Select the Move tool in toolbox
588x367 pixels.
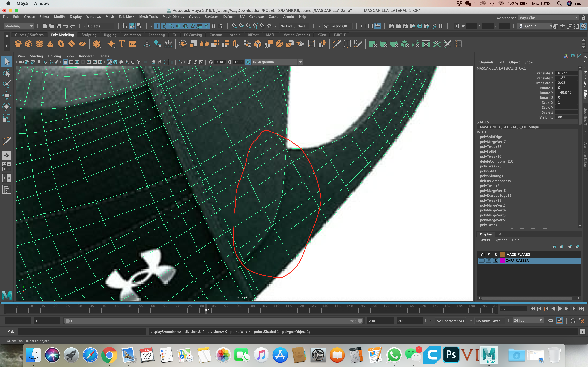coord(7,95)
